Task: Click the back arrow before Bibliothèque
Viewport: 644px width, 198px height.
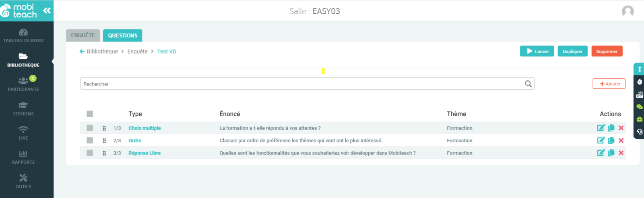Action: click(82, 51)
